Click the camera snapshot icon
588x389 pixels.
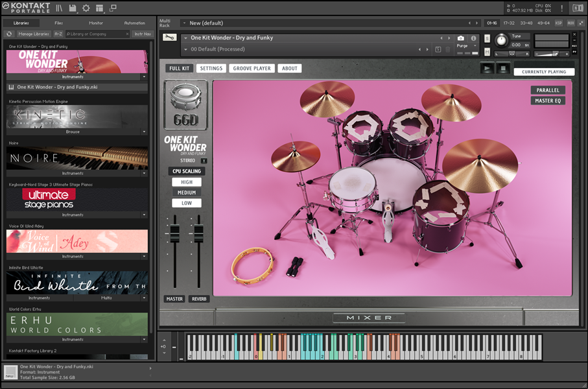[x=461, y=38]
